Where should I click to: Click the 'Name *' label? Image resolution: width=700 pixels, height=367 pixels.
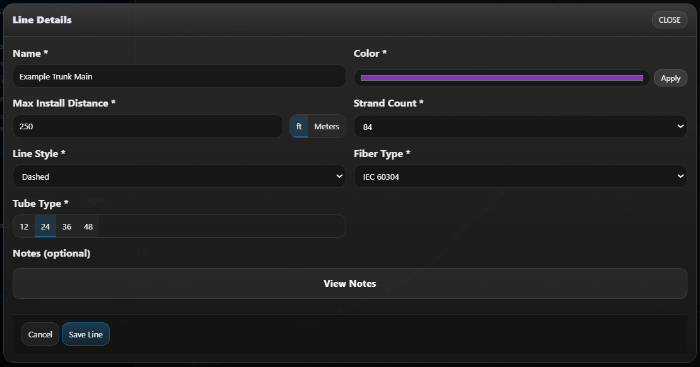(30, 53)
